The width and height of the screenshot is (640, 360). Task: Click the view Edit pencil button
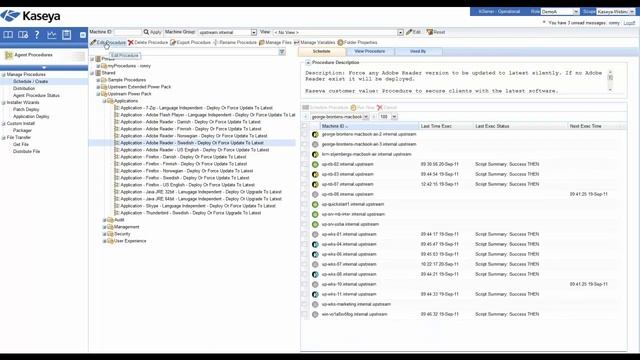click(413, 32)
